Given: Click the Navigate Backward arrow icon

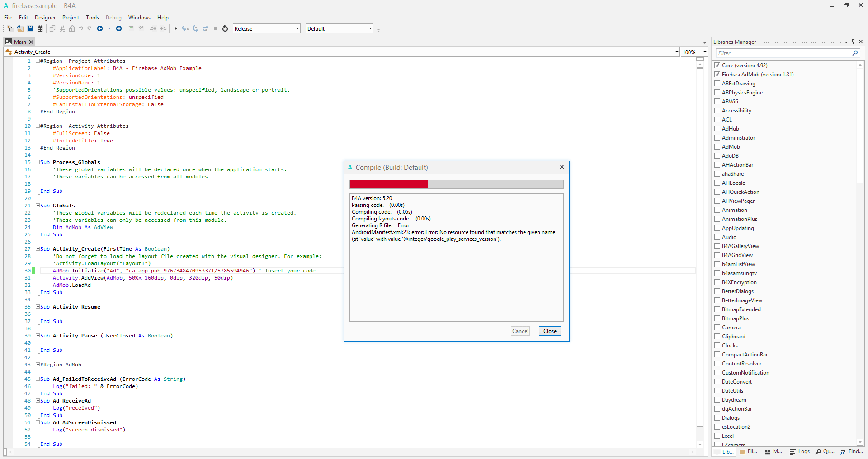Looking at the screenshot, I should click(100, 28).
